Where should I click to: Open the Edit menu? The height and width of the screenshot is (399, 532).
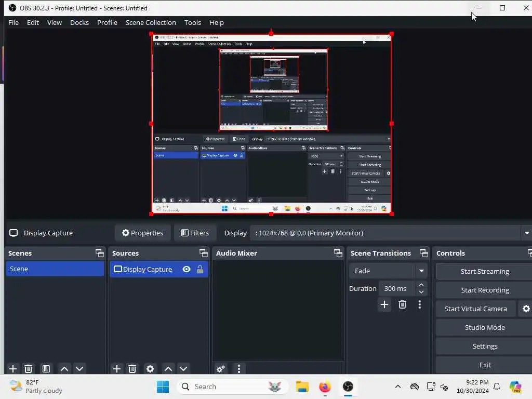point(33,22)
